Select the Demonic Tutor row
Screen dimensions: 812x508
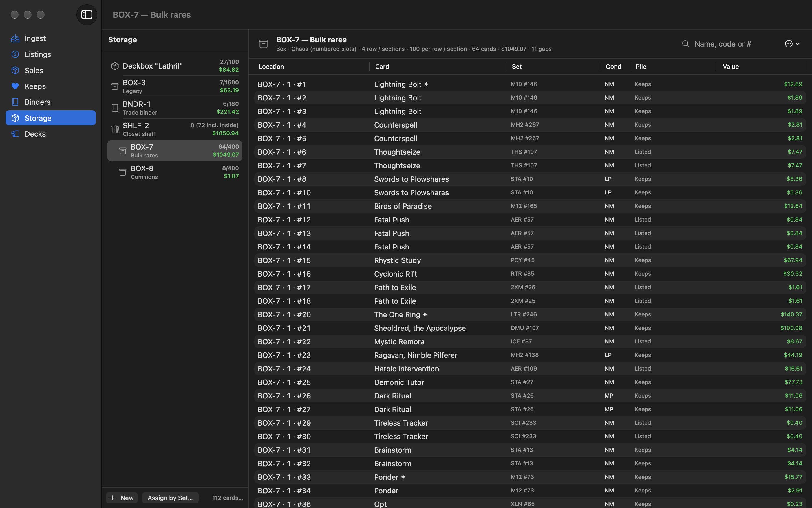click(x=530, y=382)
